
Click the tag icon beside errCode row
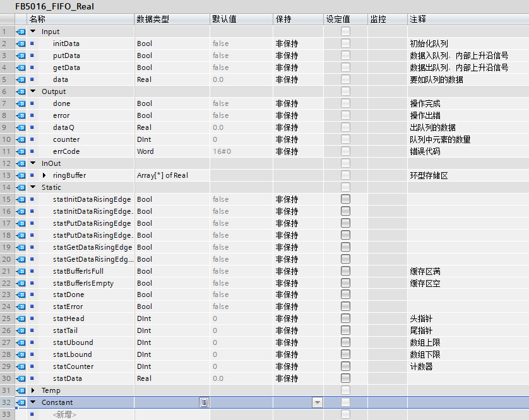[x=21, y=152]
